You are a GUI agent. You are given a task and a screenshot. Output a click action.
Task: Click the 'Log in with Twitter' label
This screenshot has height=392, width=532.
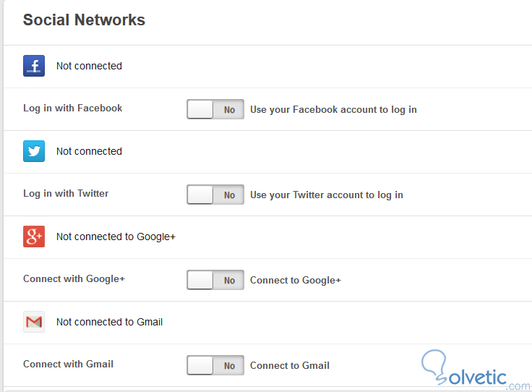66,194
